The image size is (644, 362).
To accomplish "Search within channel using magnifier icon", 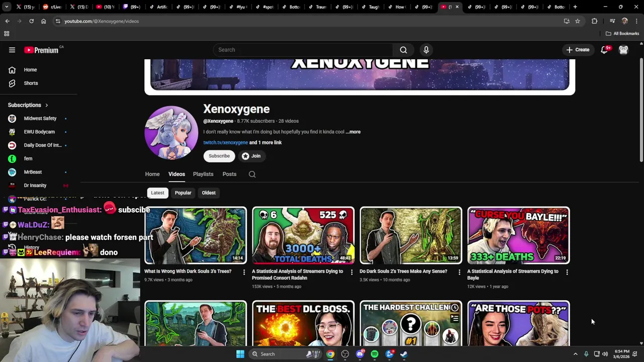I will (x=252, y=174).
